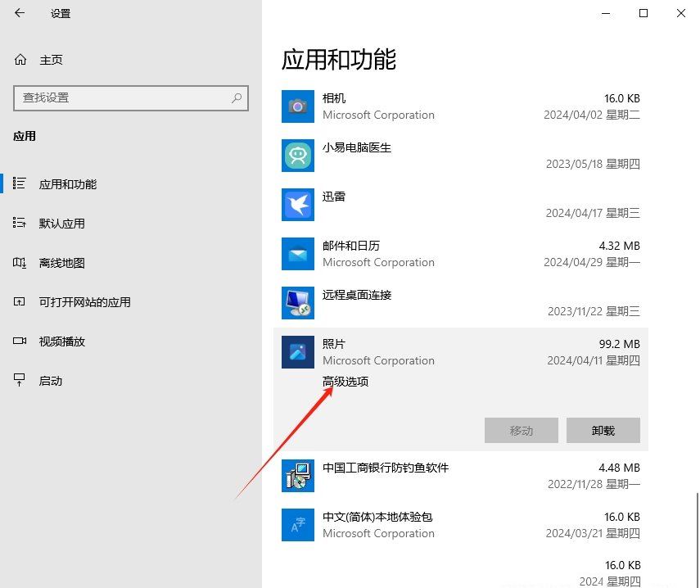Click the 小易电脑医生 app icon

(297, 156)
